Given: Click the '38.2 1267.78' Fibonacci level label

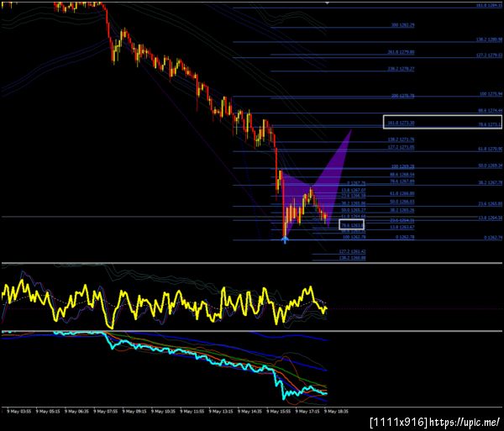Looking at the screenshot, I should click(490, 182).
